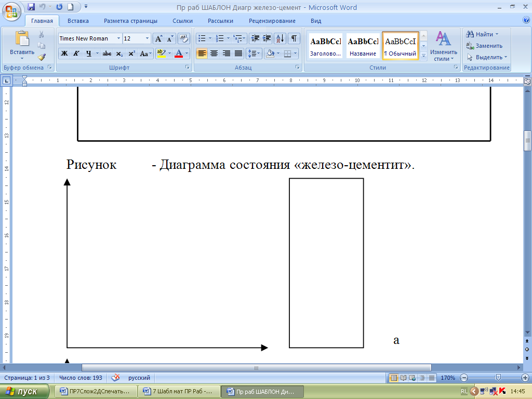Image resolution: width=532 pixels, height=399 pixels.
Task: Copy the selection with the copy icon
Action: click(42, 46)
